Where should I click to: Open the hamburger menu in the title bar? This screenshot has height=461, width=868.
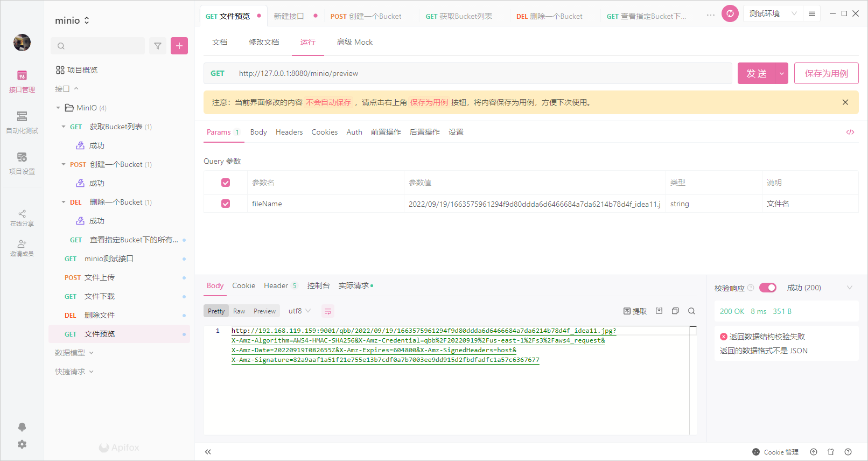click(x=812, y=13)
